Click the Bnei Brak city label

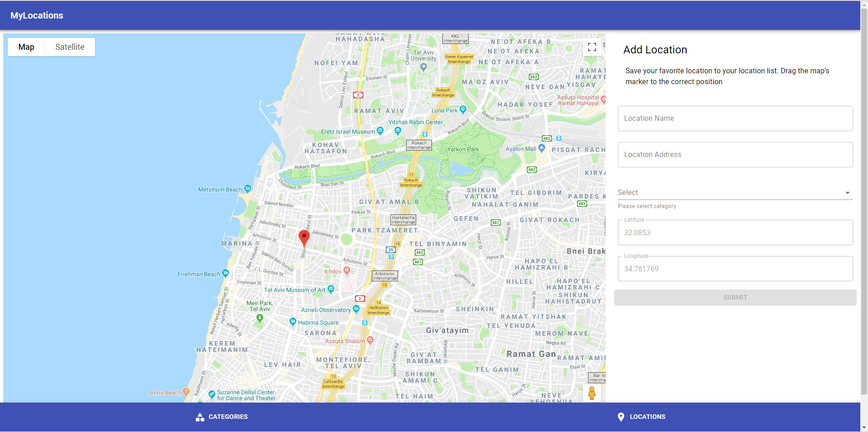coord(586,251)
